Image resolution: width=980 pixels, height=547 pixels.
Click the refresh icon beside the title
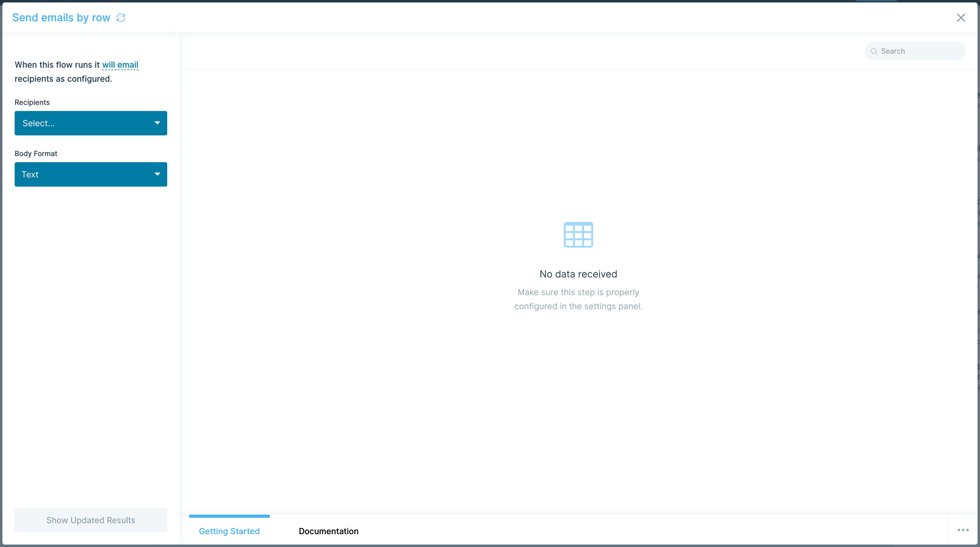point(121,17)
